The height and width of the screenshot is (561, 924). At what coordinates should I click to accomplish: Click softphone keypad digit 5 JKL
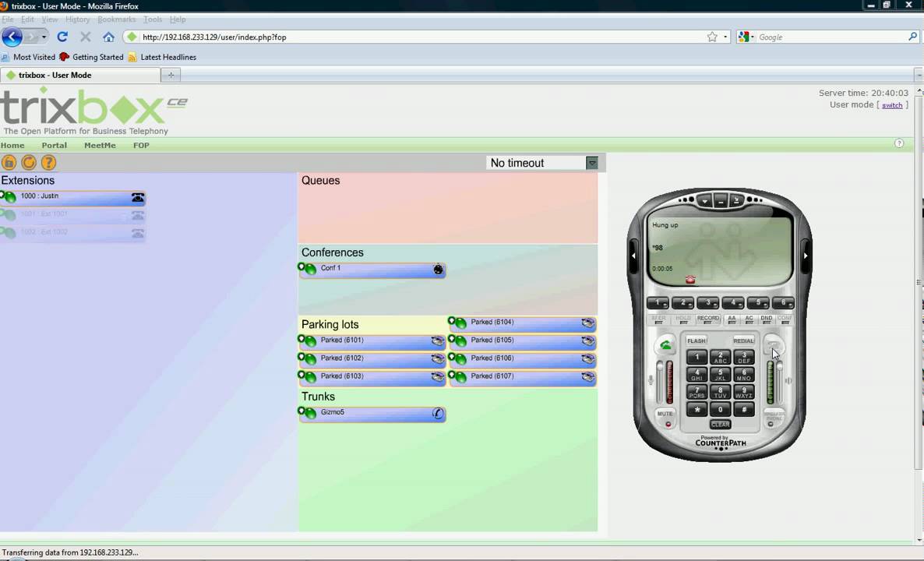click(x=720, y=374)
